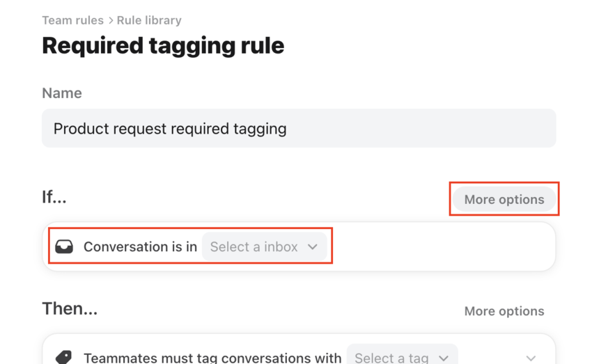Click the Conversation is in condition text
The height and width of the screenshot is (364, 599).
pos(140,247)
